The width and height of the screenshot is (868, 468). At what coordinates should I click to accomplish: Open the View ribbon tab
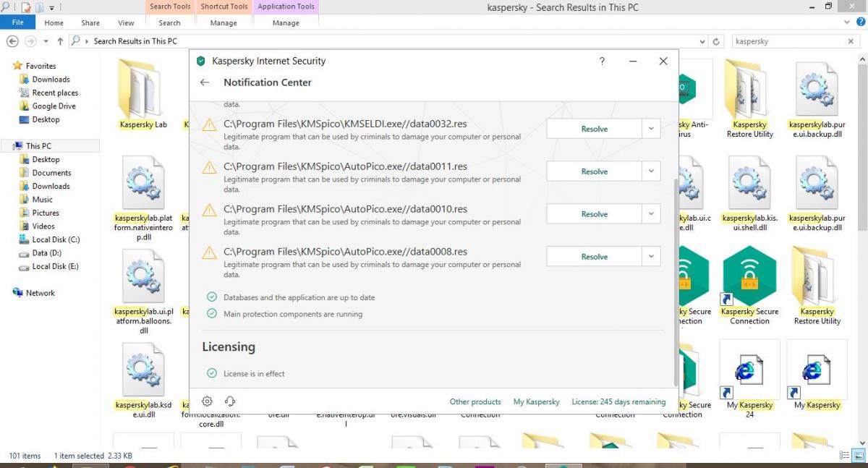point(126,22)
